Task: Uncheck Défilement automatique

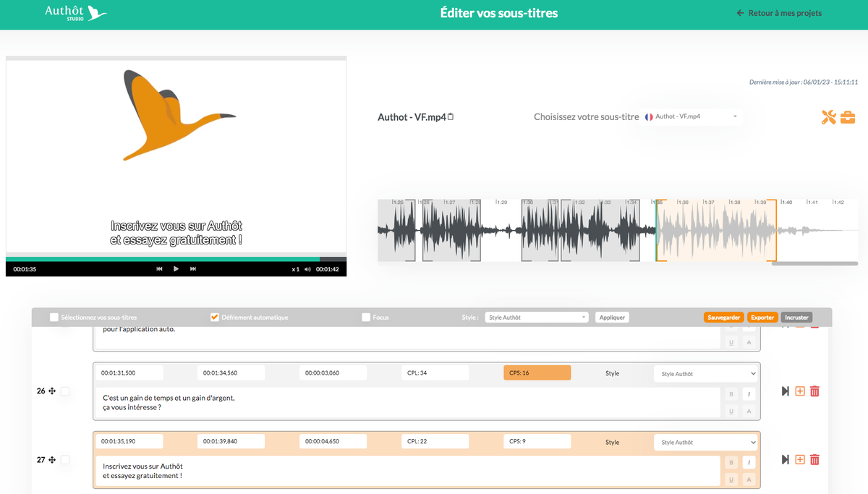Action: coord(214,317)
